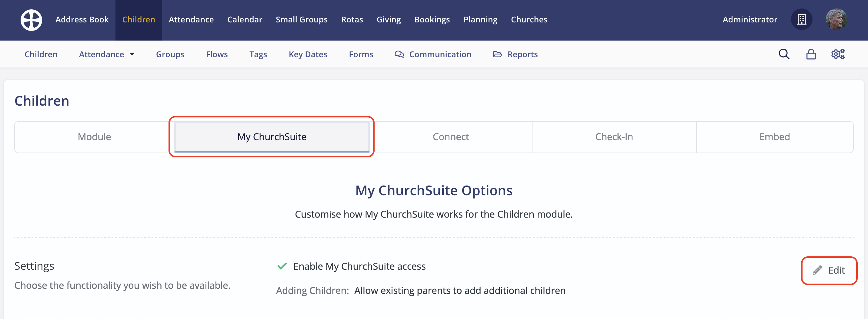Open the Reports section
868x319 pixels.
tap(515, 54)
